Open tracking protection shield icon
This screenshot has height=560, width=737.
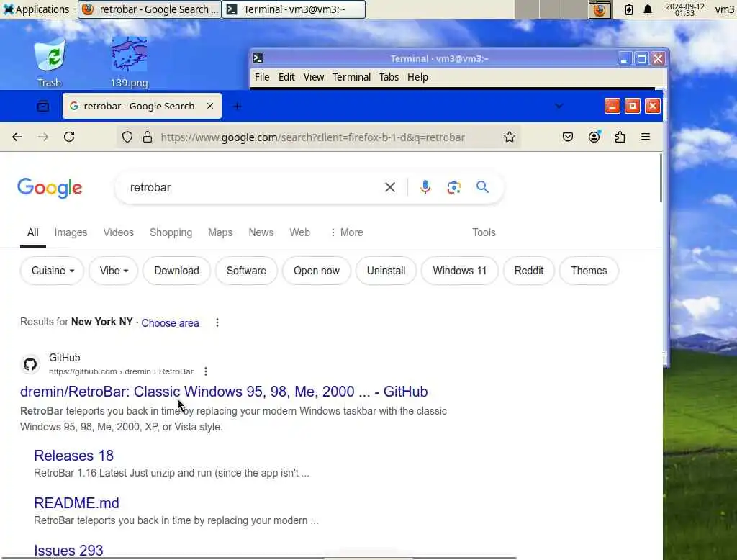click(x=127, y=137)
